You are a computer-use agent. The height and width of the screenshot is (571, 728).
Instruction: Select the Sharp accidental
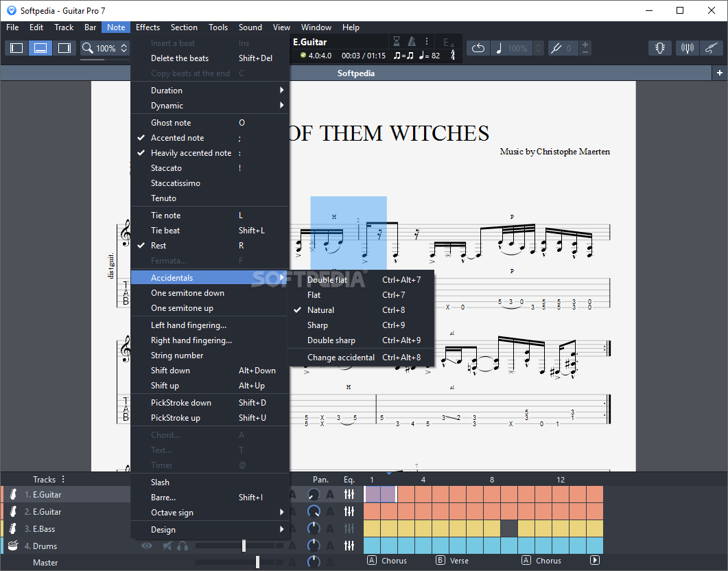pyautogui.click(x=361, y=325)
